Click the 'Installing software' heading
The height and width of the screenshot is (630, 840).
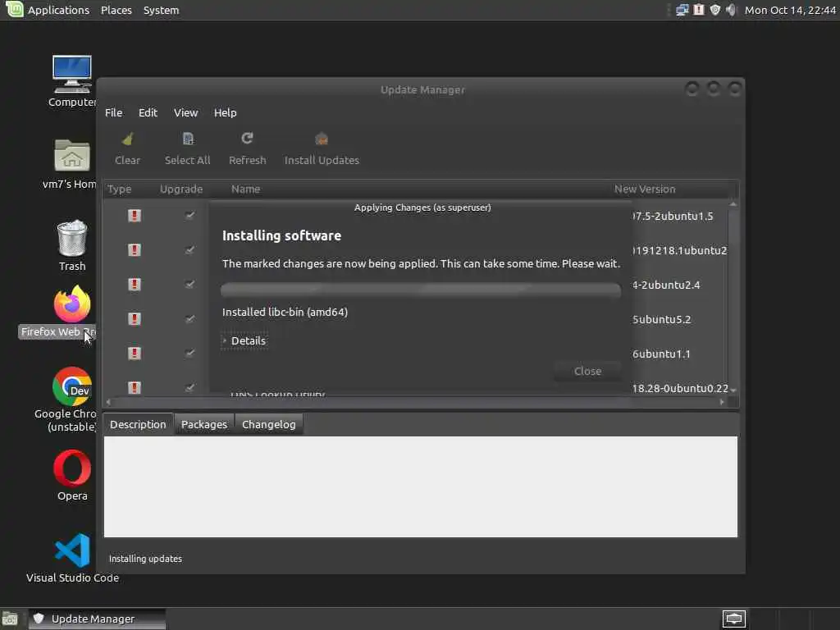(282, 235)
